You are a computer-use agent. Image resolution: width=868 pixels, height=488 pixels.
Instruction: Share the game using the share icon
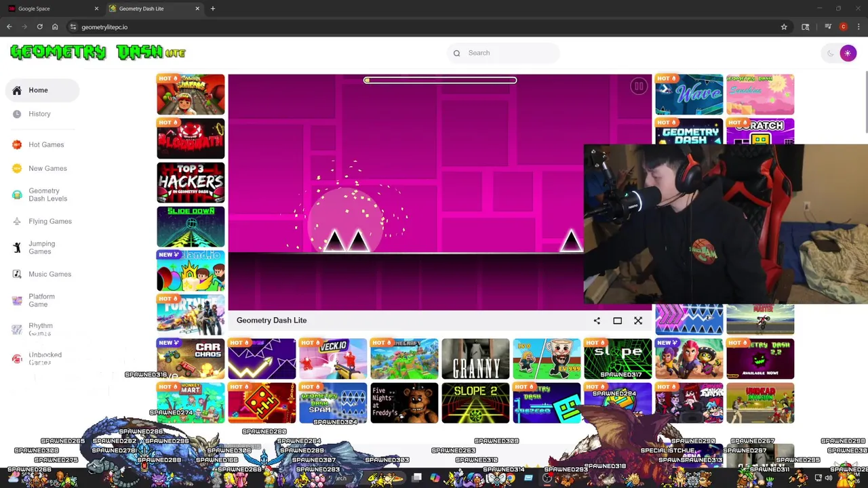point(597,321)
